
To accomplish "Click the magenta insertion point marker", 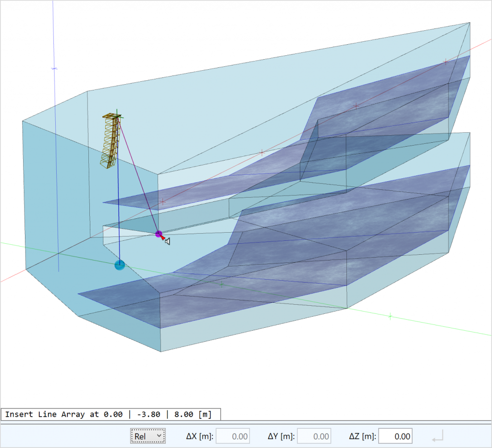I will (x=159, y=234).
